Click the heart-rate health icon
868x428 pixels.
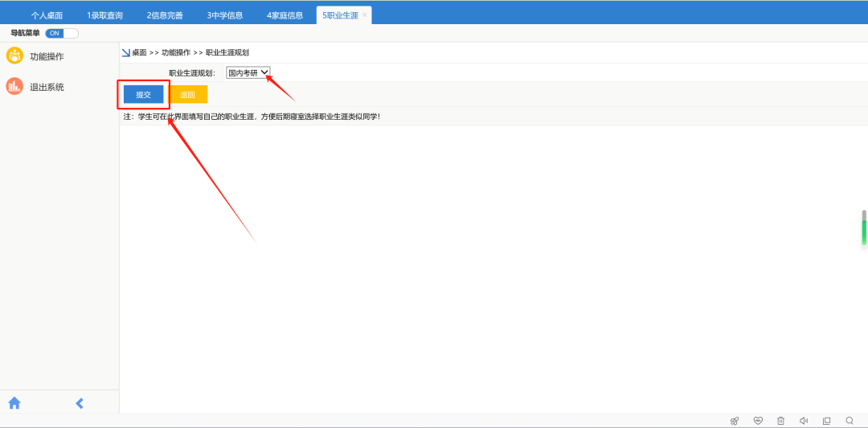pos(757,420)
